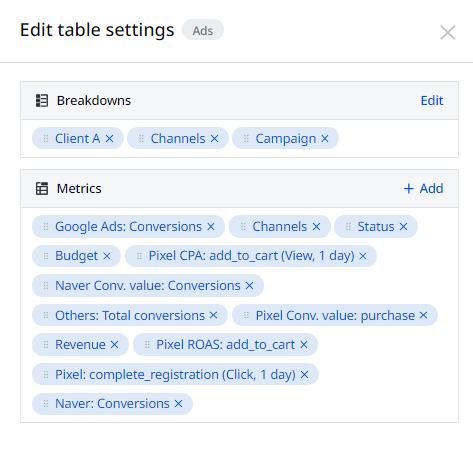The width and height of the screenshot is (473, 456).
Task: Click drag handle on Status chip
Action: click(348, 227)
